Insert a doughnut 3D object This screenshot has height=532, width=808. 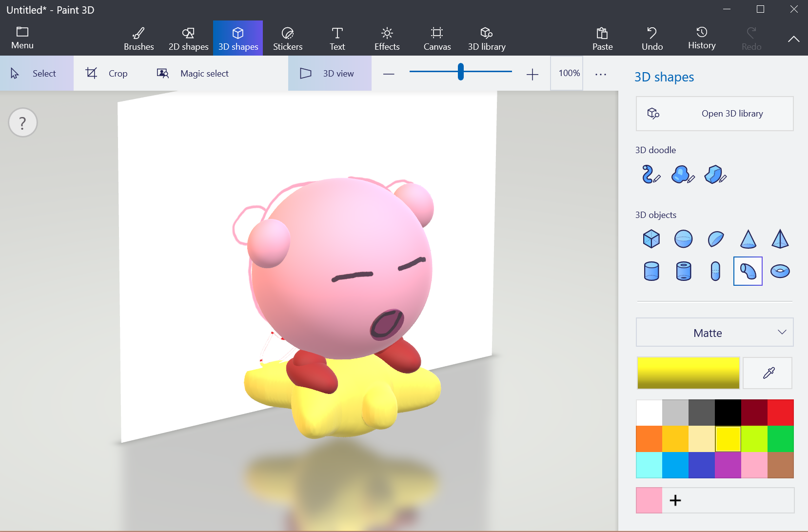coord(780,271)
